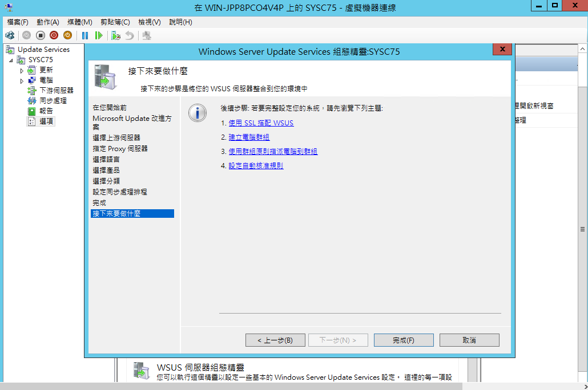The width and height of the screenshot is (588, 390).
Task: Click the 選擇分類 wizard step
Action: coord(106,181)
